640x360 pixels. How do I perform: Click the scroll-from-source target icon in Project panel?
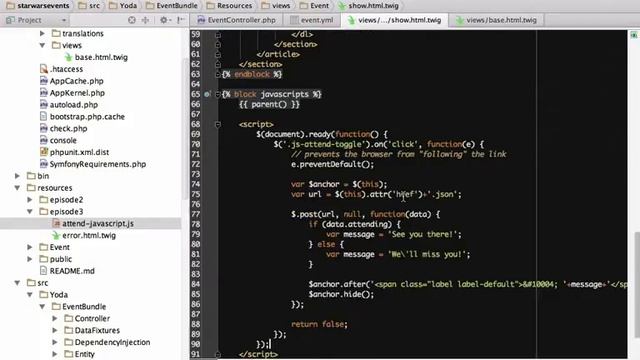(131, 20)
